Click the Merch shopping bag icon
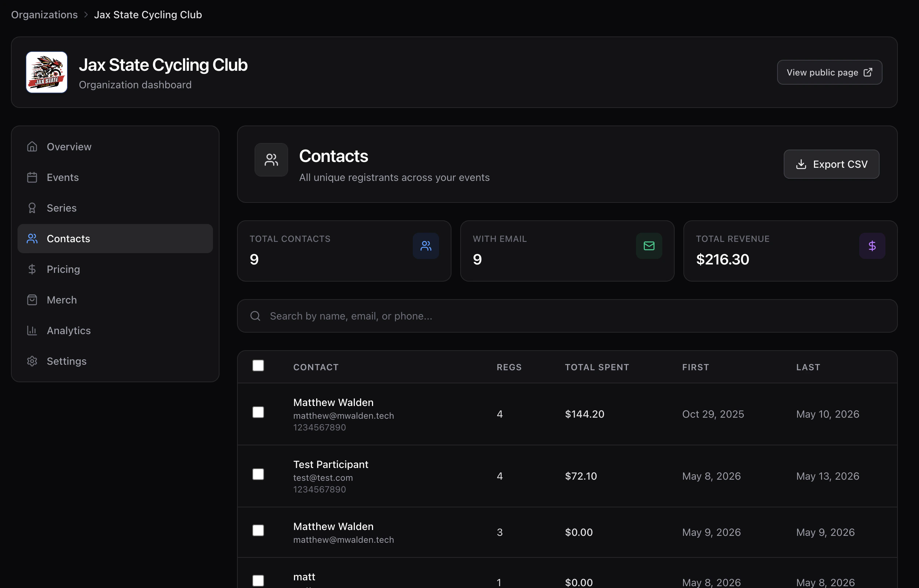 tap(32, 300)
